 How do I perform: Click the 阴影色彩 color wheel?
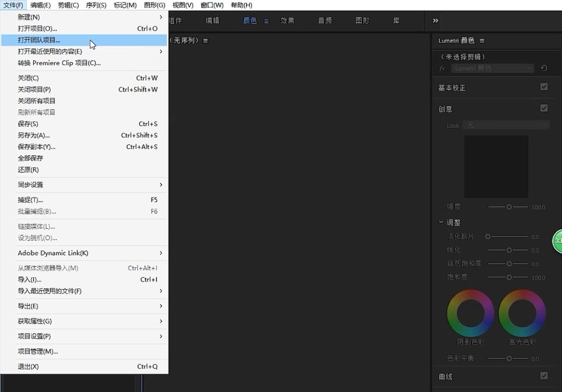pyautogui.click(x=470, y=313)
